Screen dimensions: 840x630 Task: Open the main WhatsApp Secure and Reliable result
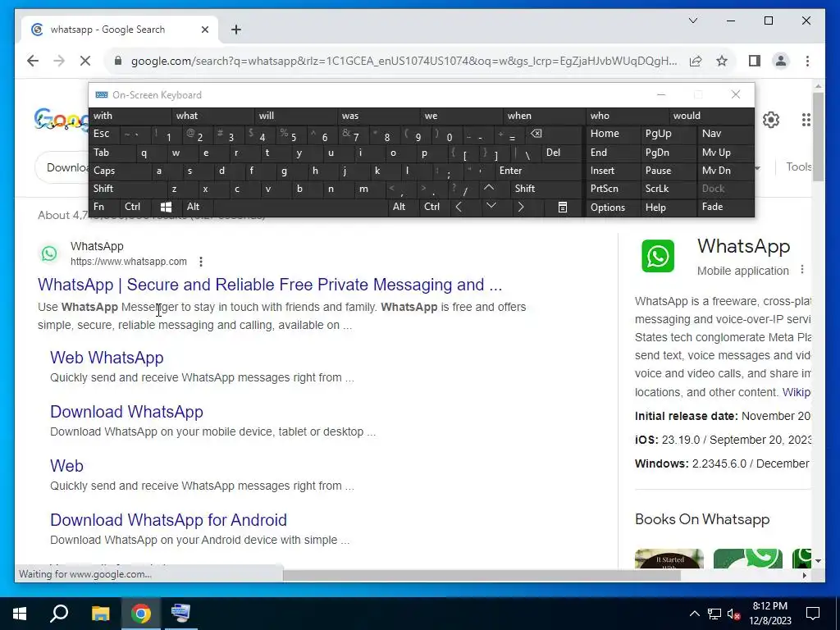(270, 285)
